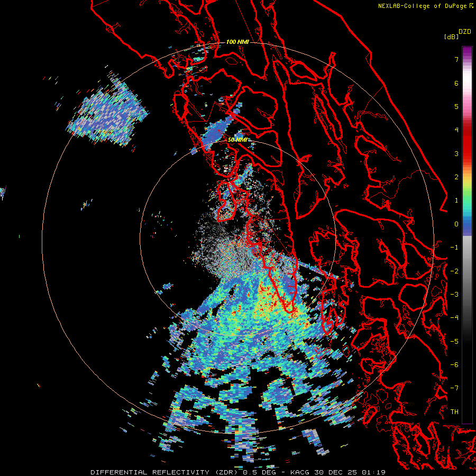Click the TH label on the legend
476x476 pixels.
tap(454, 412)
